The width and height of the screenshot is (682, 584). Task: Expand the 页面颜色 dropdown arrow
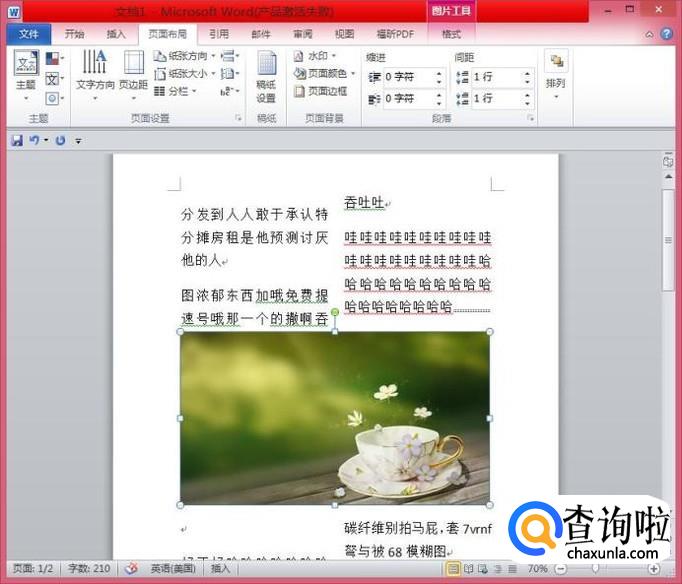point(353,73)
